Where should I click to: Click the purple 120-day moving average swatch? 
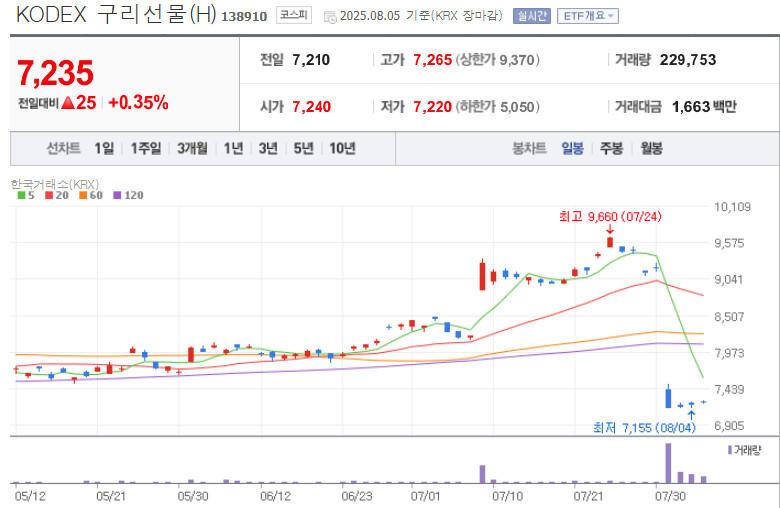117,196
